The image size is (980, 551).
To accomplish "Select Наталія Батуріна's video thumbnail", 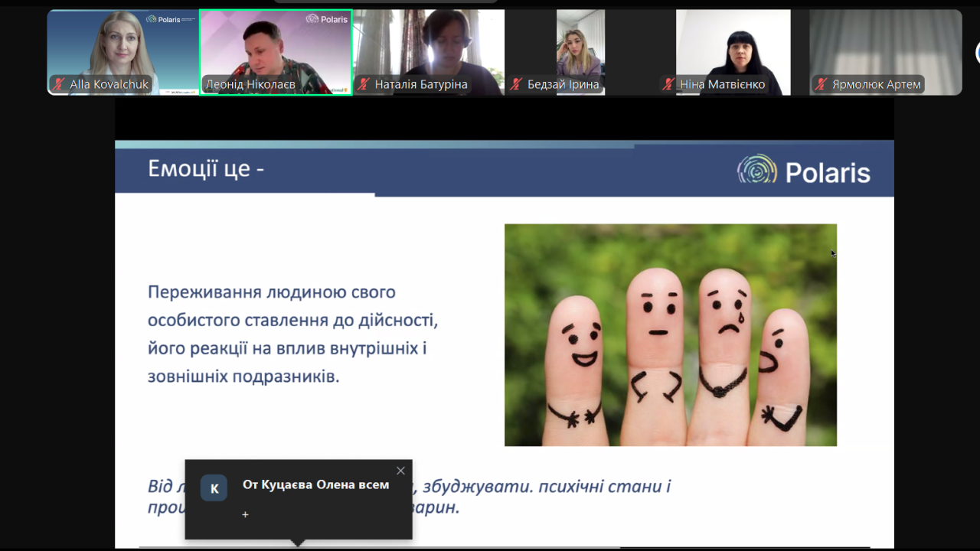I will tap(428, 52).
